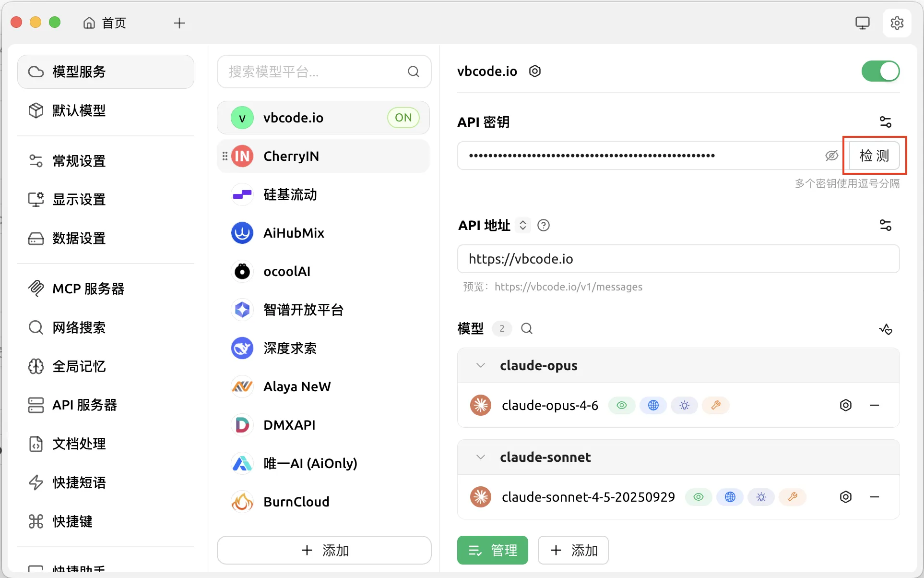The image size is (924, 578).
Task: Collapse the claude-opus model group
Action: [480, 365]
